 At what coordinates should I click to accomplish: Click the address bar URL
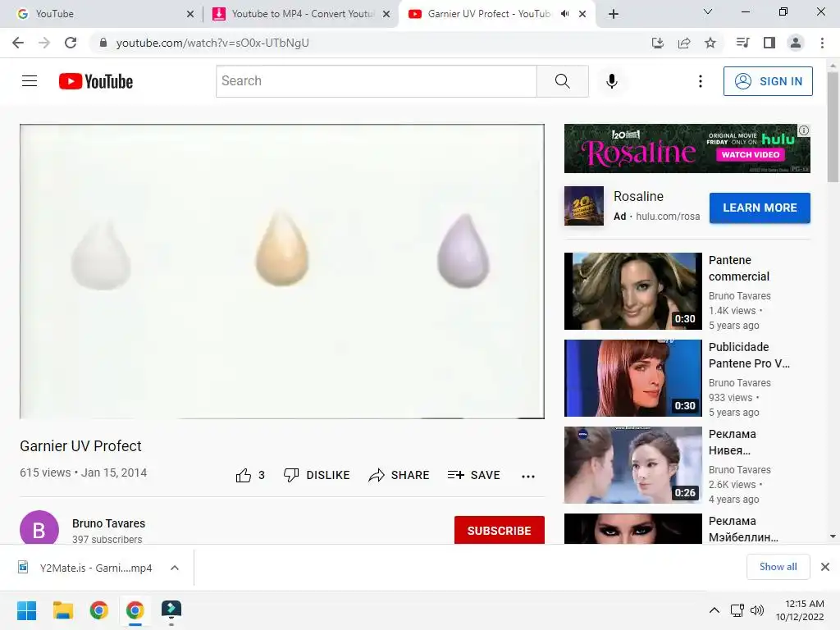212,43
